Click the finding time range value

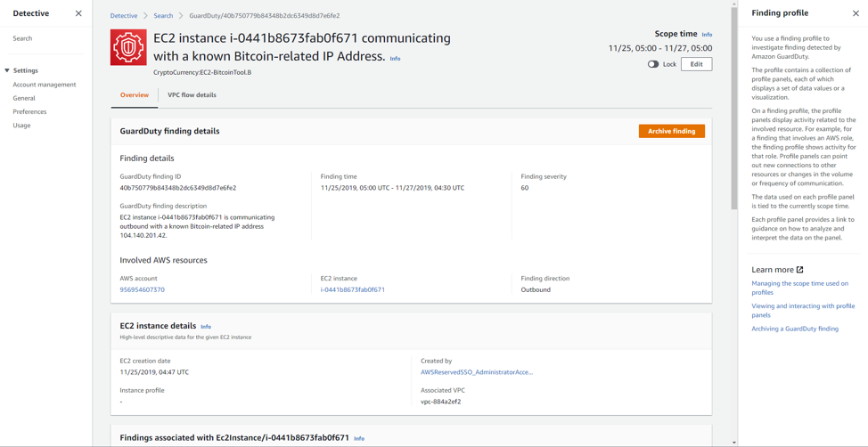[x=392, y=188]
